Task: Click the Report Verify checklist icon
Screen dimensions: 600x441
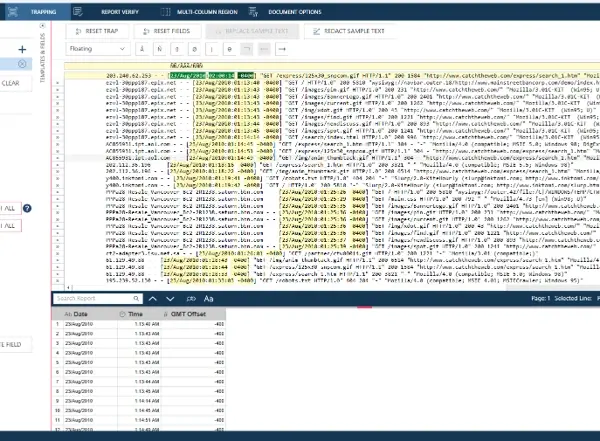Action: (78, 12)
